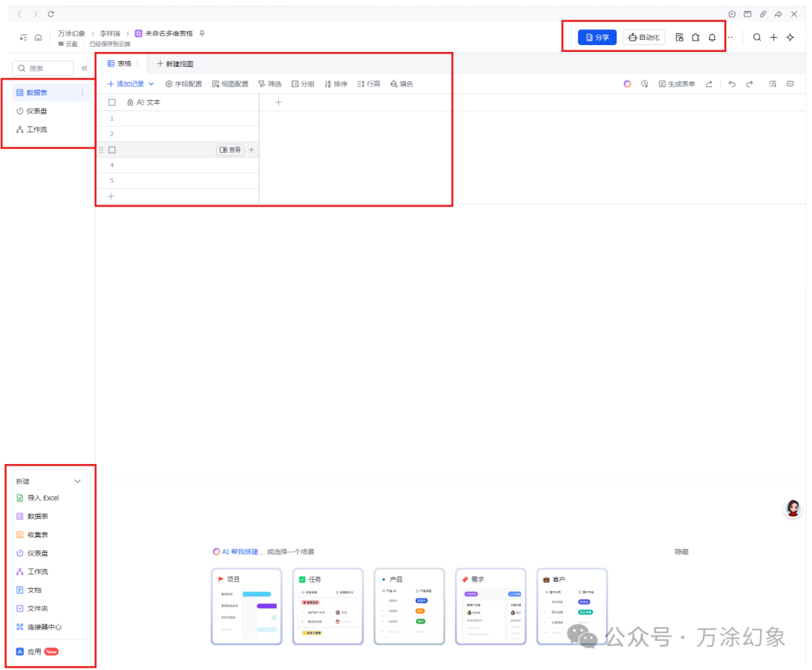812x670 pixels.
Task: Click the undo icon in the toolbar
Action: [x=732, y=83]
